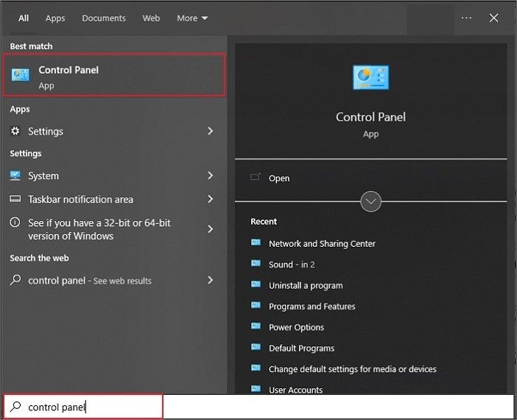Click the web search magnifier icon

pyautogui.click(x=15, y=281)
